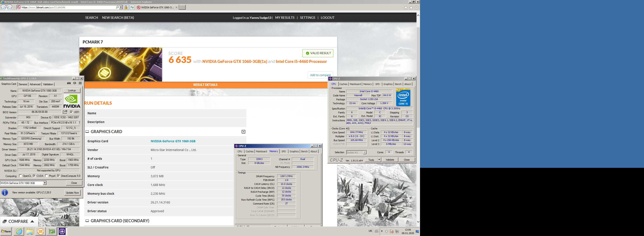Click the VALID RESULT badge

point(318,53)
